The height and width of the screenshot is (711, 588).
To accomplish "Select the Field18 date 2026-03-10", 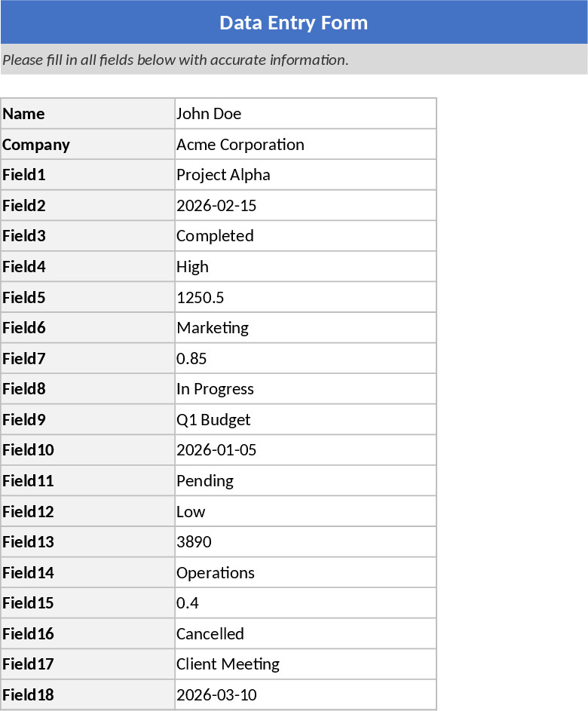I will pos(305,695).
